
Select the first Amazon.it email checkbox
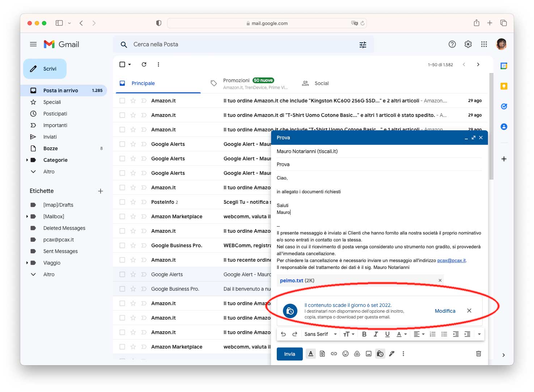point(122,101)
